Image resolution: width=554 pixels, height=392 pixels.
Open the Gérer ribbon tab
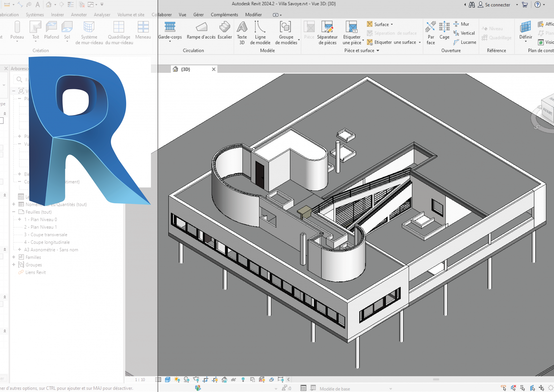click(198, 15)
